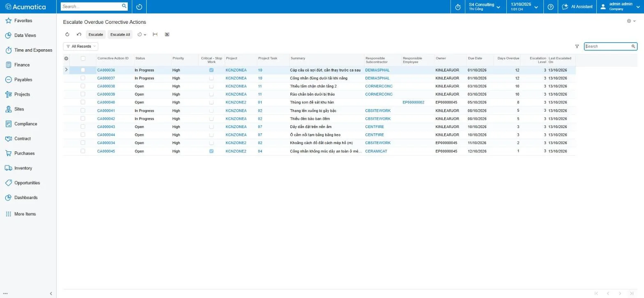Open the timer stopwatch in the top bar
The height and width of the screenshot is (298, 644).
click(458, 7)
